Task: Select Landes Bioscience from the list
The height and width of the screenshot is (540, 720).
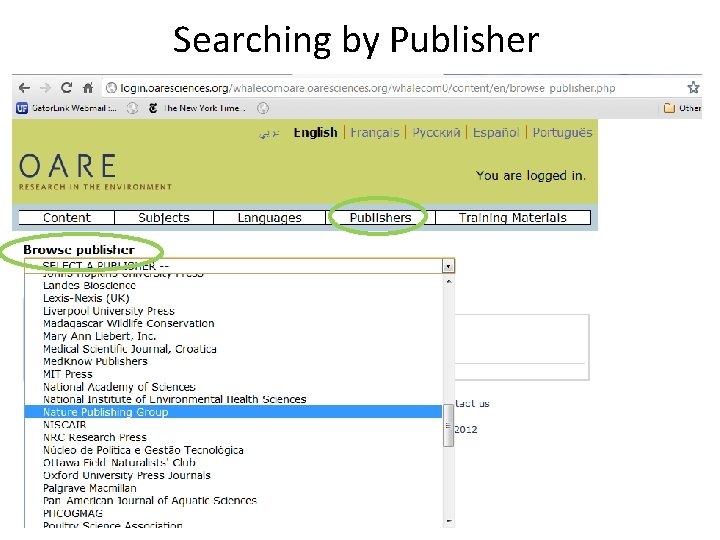Action: [x=233, y=286]
